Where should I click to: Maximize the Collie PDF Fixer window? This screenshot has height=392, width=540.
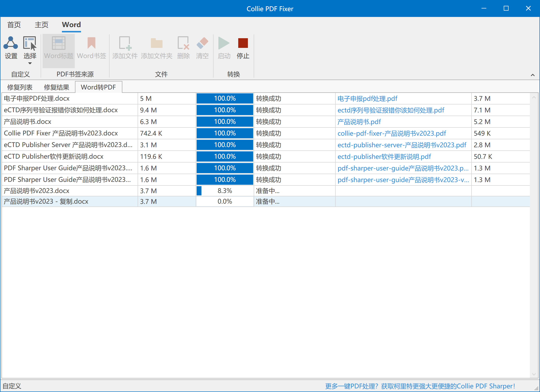coord(506,8)
